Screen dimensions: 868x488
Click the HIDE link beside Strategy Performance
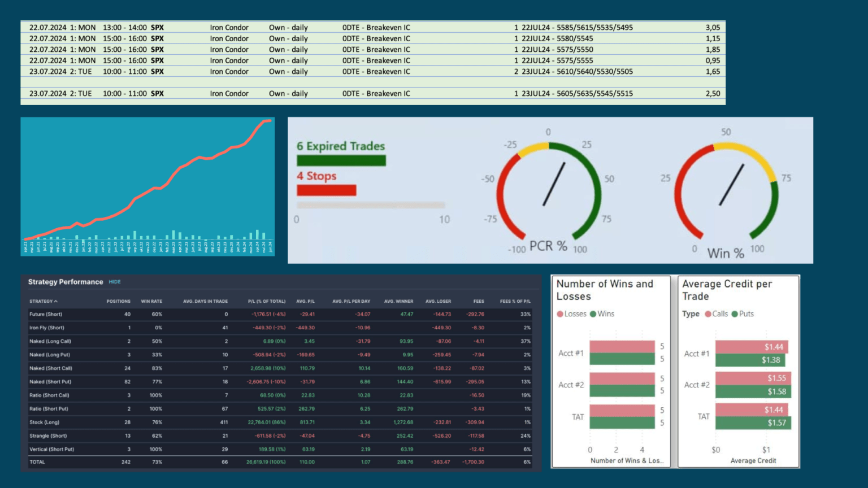click(115, 282)
